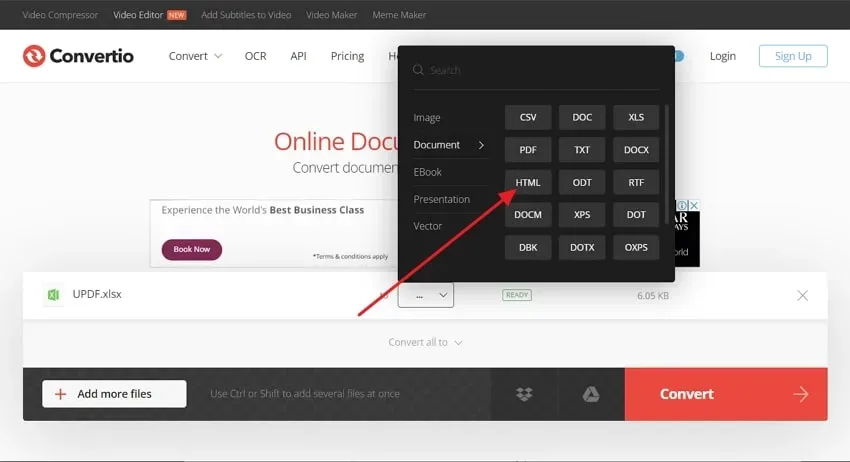The image size is (850, 462).
Task: Open Google Drive file source icon
Action: click(591, 394)
